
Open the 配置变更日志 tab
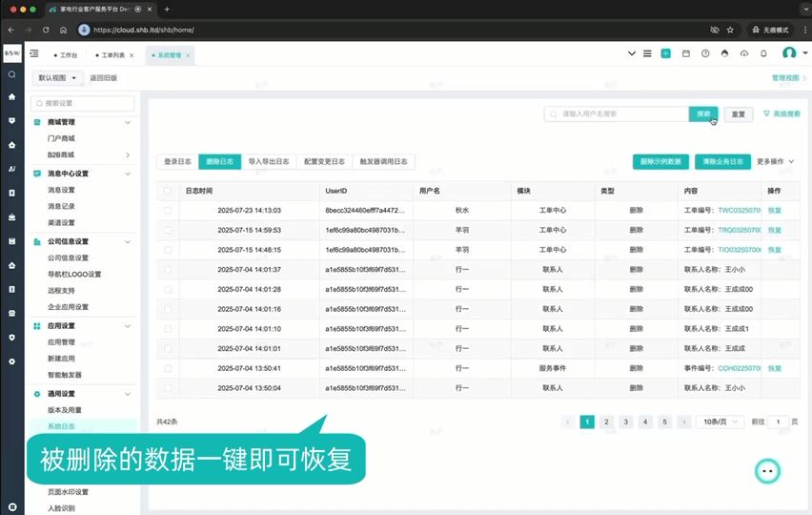[324, 162]
